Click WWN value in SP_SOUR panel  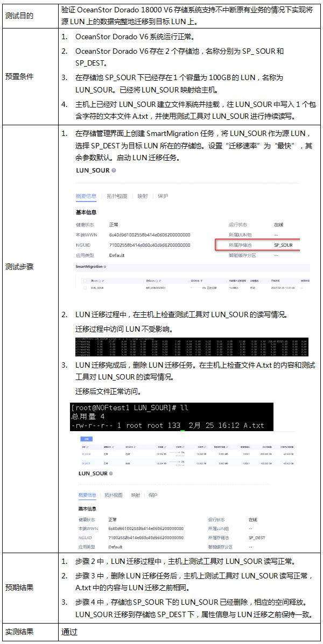click(x=150, y=235)
